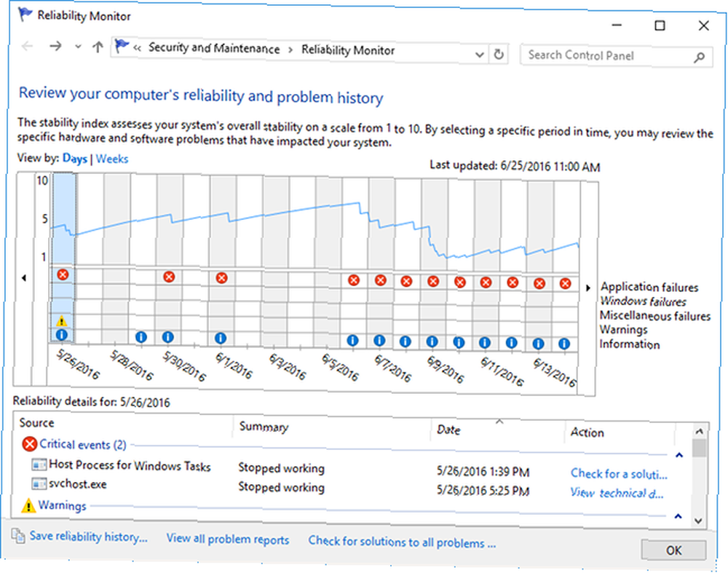The width and height of the screenshot is (728, 573).
Task: Go back using the Back arrow
Action: pyautogui.click(x=28, y=46)
